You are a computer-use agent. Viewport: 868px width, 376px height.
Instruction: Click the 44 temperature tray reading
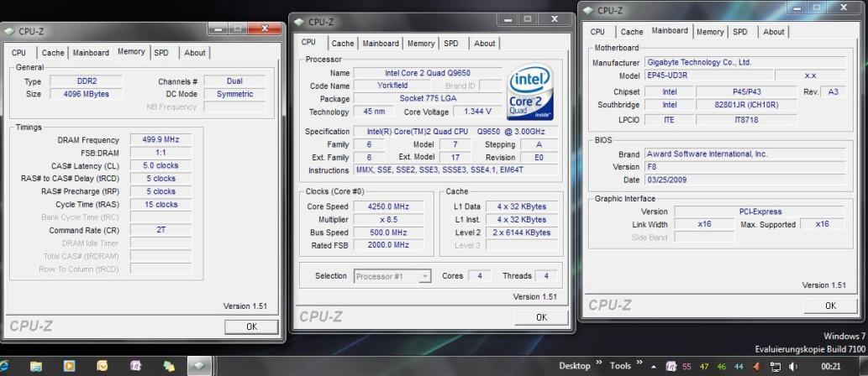739,367
